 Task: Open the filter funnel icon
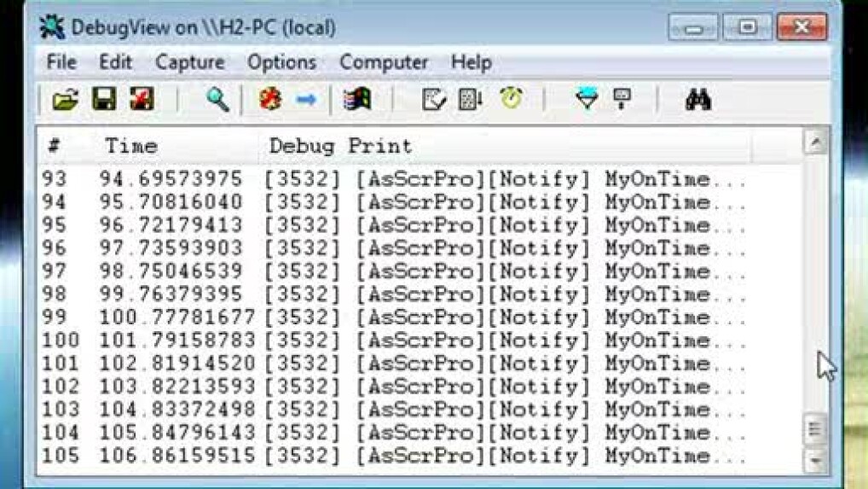tap(587, 99)
